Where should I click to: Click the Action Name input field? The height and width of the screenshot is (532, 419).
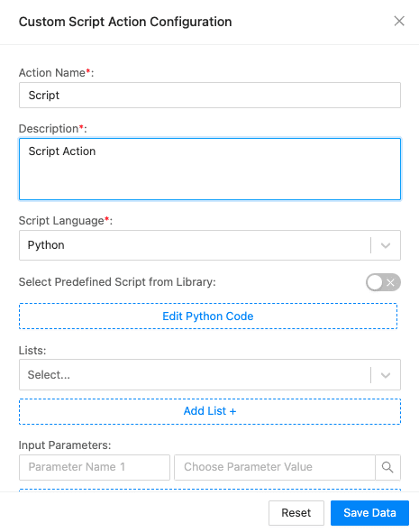click(x=209, y=95)
